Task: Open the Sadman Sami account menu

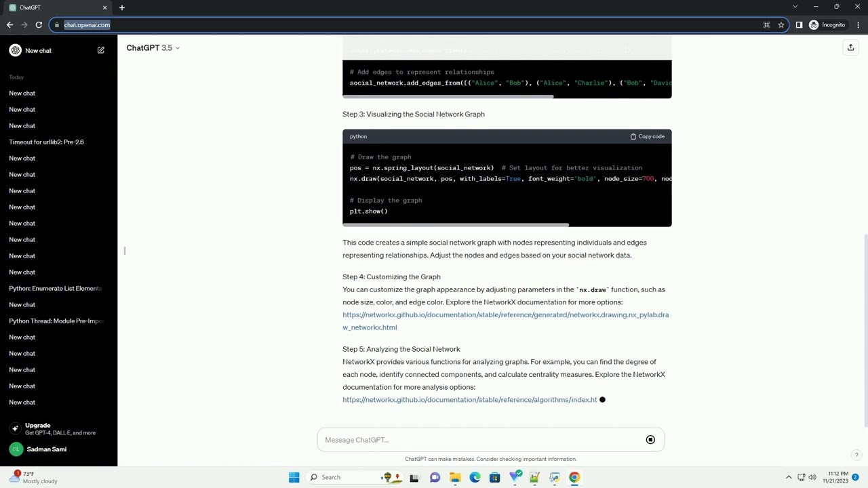Action: [58, 449]
